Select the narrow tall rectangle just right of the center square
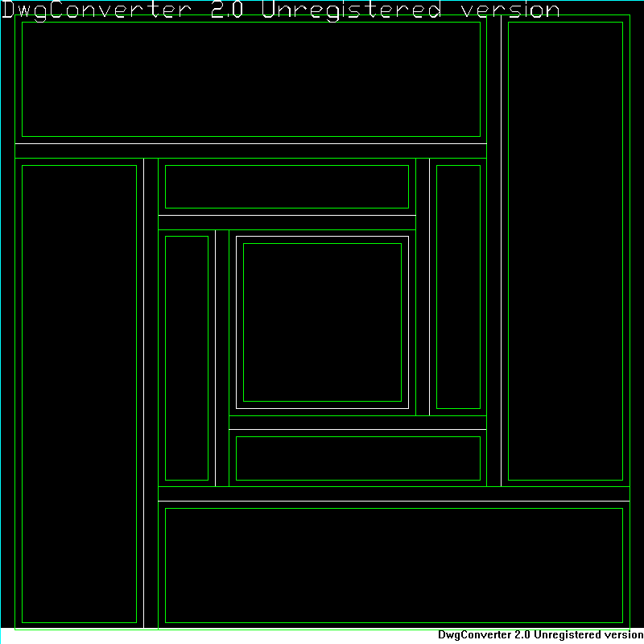 point(458,287)
